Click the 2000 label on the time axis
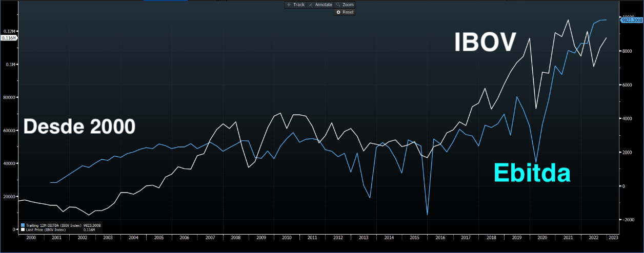 coord(31,238)
